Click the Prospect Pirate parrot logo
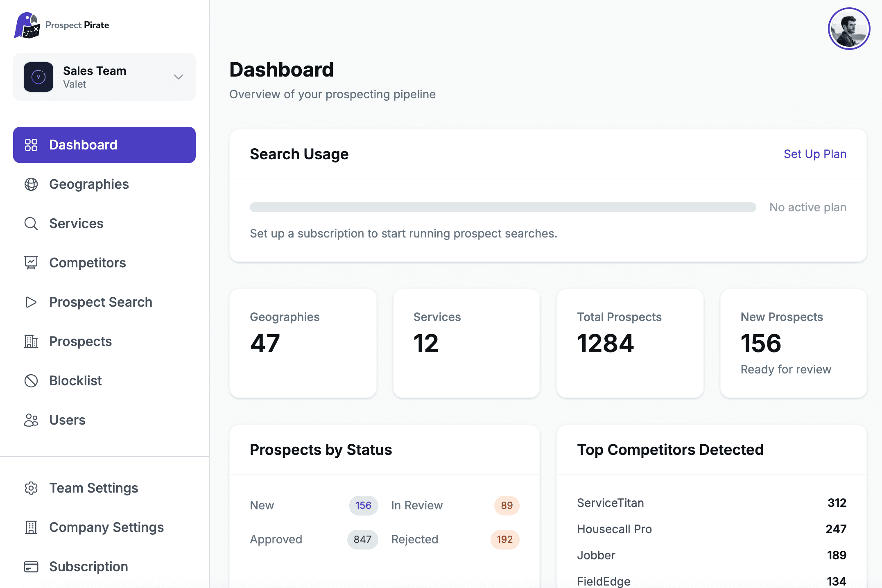The width and height of the screenshot is (882, 588). pos(27,25)
